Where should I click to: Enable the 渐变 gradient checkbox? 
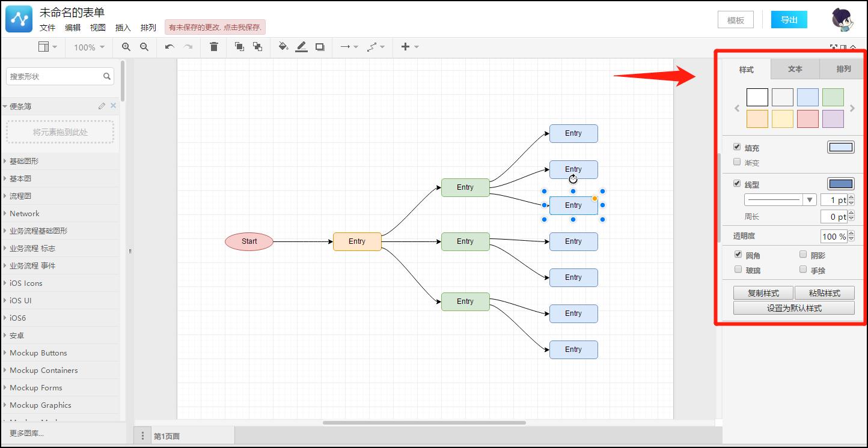[737, 162]
